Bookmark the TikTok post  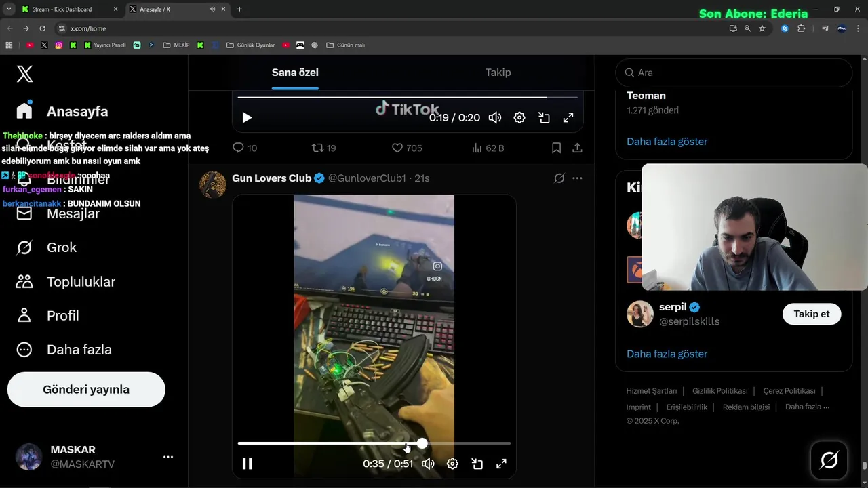coord(556,148)
